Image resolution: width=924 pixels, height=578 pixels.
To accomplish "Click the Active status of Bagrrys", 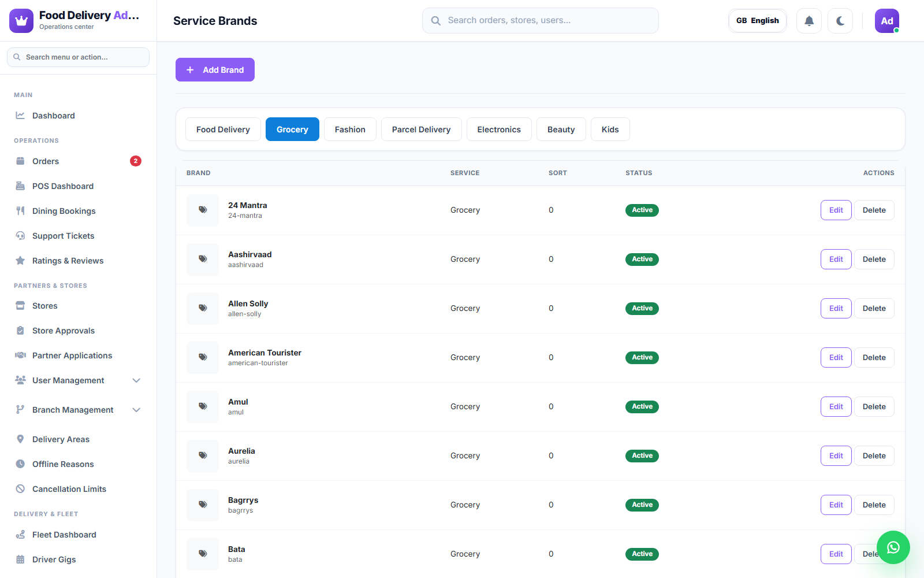I will point(642,505).
